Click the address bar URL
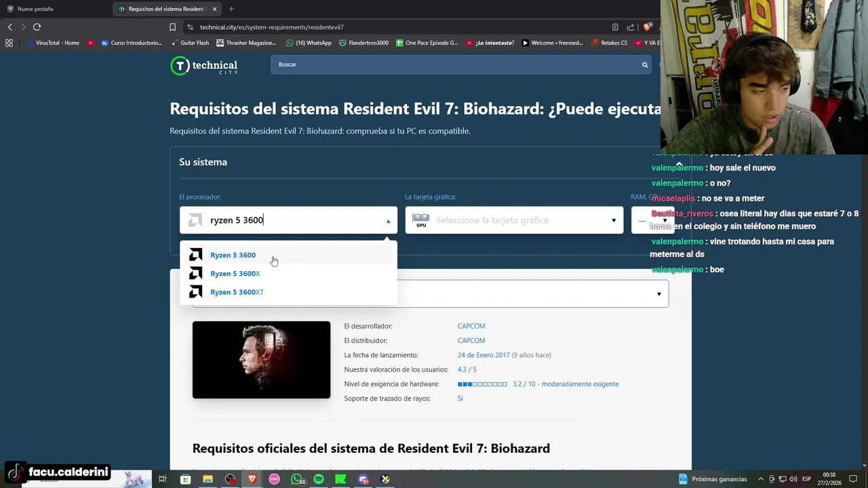This screenshot has height=488, width=868. [272, 27]
